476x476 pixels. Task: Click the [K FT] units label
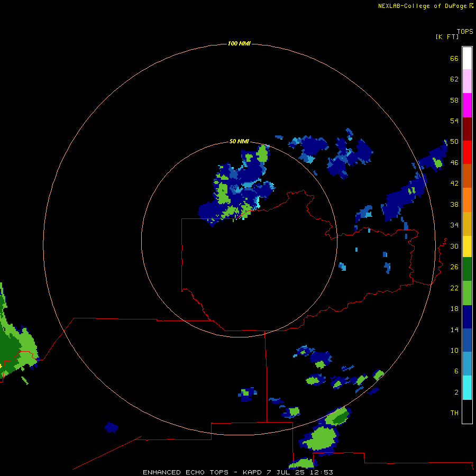tap(447, 37)
